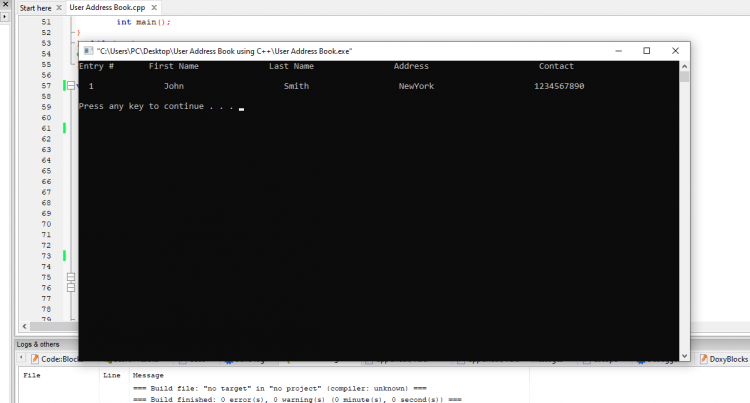Collapse the code fold at line 75

pyautogui.click(x=71, y=277)
